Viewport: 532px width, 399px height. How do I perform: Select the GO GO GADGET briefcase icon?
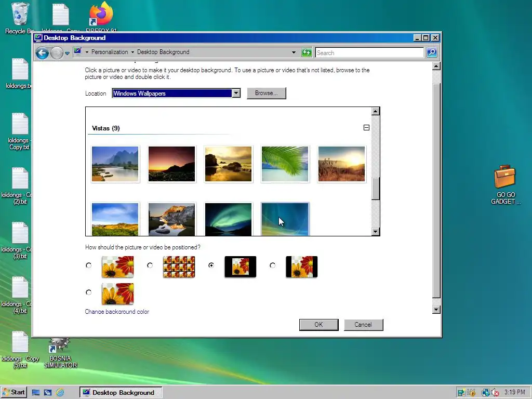point(506,185)
